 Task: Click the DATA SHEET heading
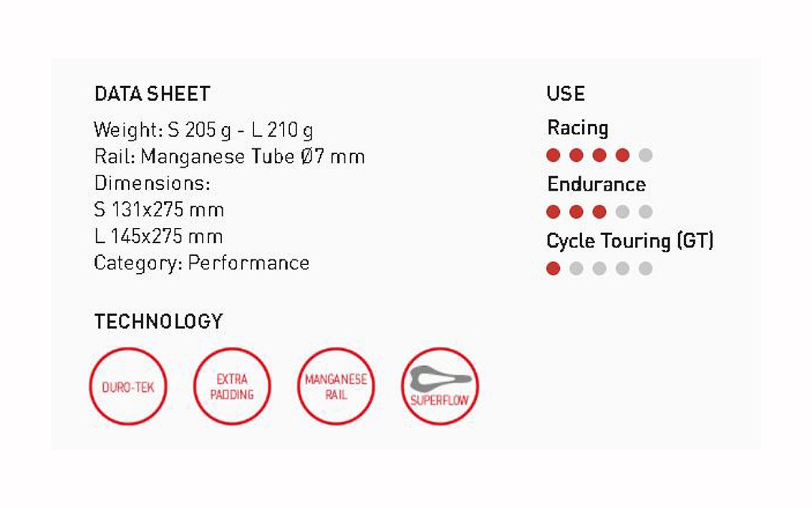pyautogui.click(x=153, y=94)
